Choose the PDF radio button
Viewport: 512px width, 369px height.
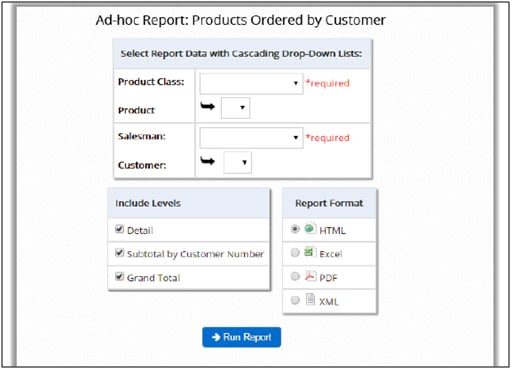click(x=295, y=277)
